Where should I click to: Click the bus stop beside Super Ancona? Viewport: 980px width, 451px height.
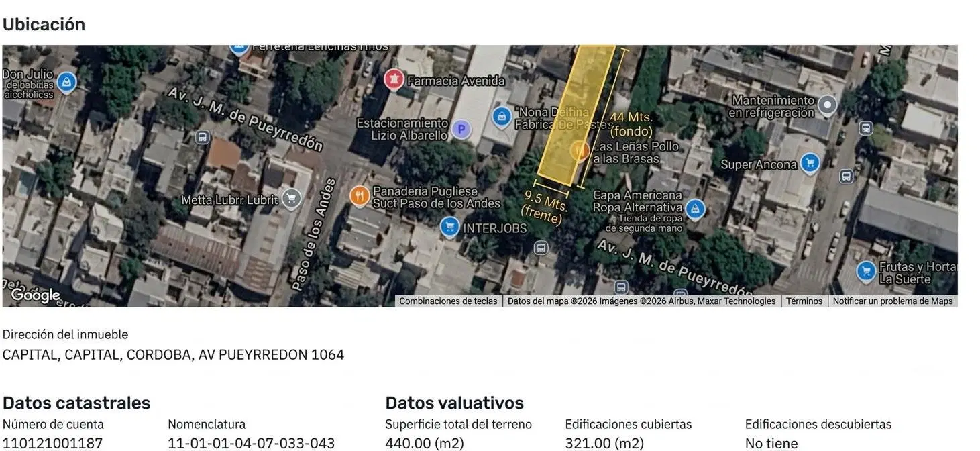847,176
